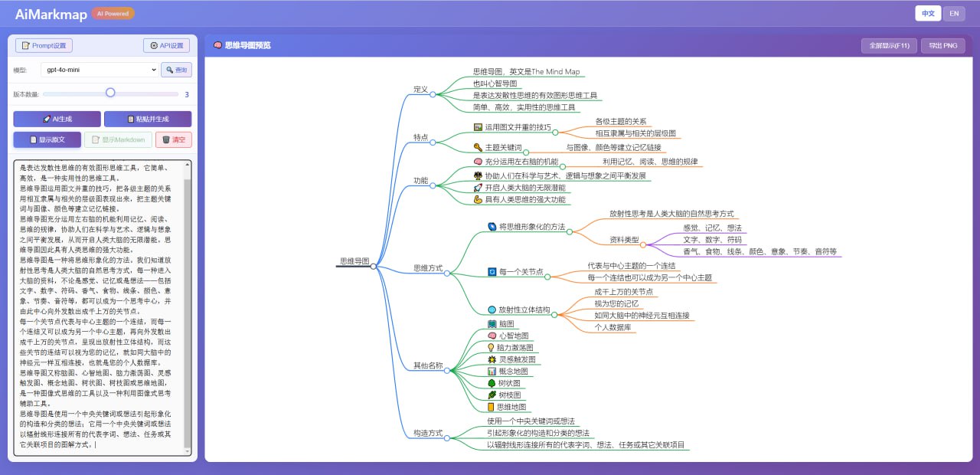Click the rocket icon on the AI生成 button
Viewport: 980px width, 475px height.
point(47,118)
